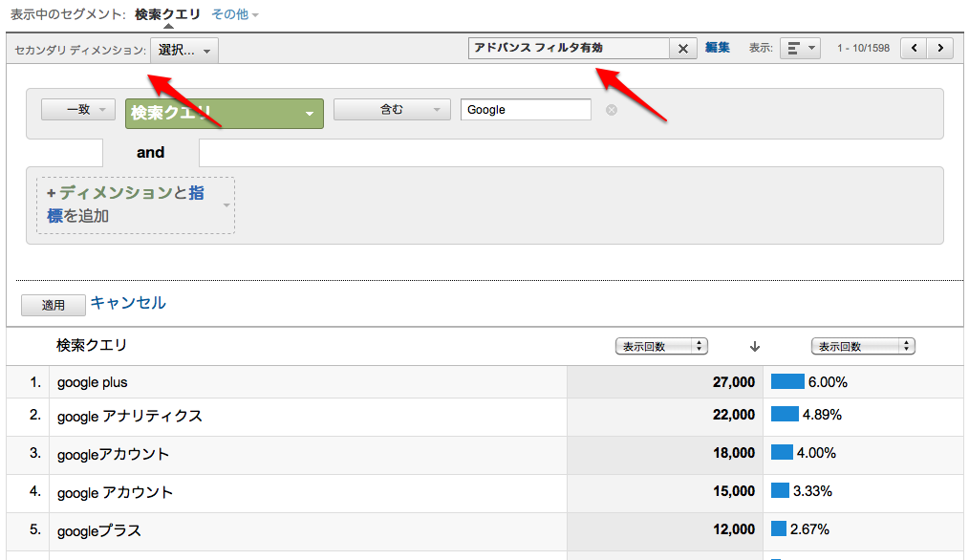Image resolution: width=969 pixels, height=560 pixels.
Task: Open the 含む match type dropdown
Action: coord(392,109)
